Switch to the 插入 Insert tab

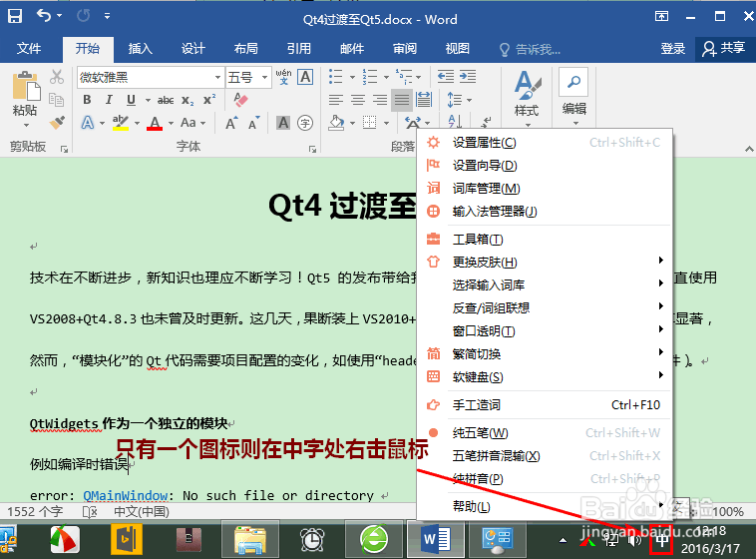[141, 49]
